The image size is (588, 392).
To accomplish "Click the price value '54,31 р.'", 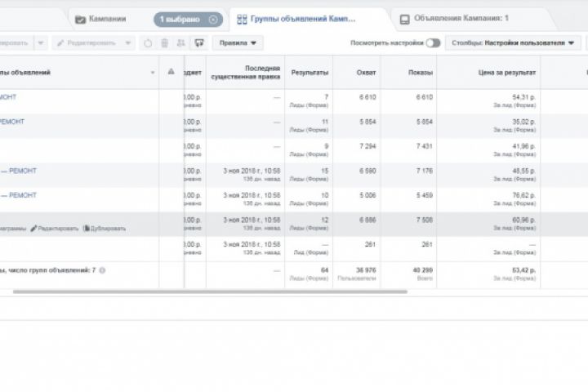I will (523, 97).
